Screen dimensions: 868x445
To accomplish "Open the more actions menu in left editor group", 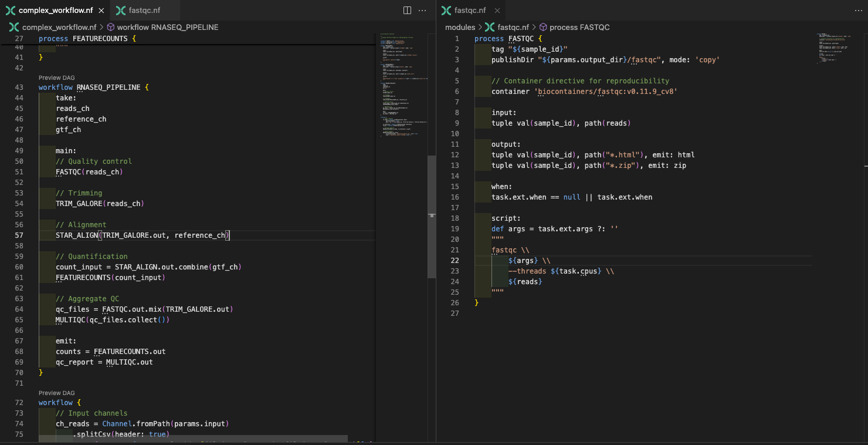I will tap(421, 10).
